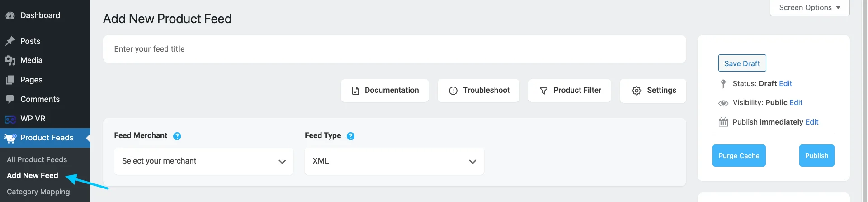This screenshot has width=868, height=202.
Task: Expand the XML feed type dropdown
Action: [394, 161]
